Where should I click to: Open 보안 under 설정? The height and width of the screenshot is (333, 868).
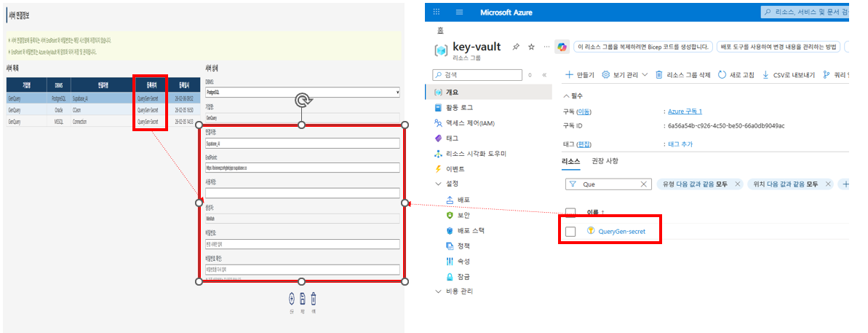coord(458,215)
